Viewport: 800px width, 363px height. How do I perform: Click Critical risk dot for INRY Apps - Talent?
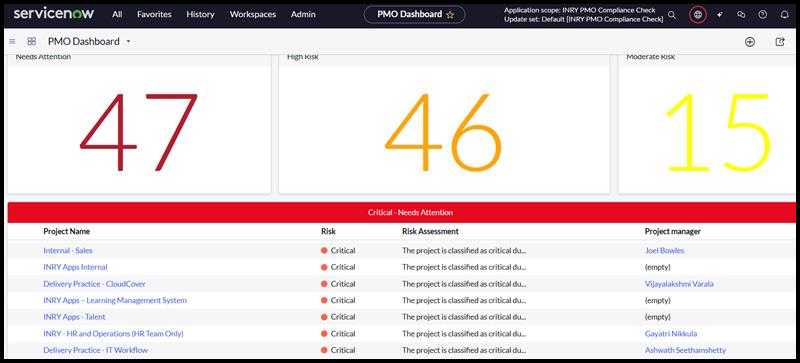pos(324,317)
